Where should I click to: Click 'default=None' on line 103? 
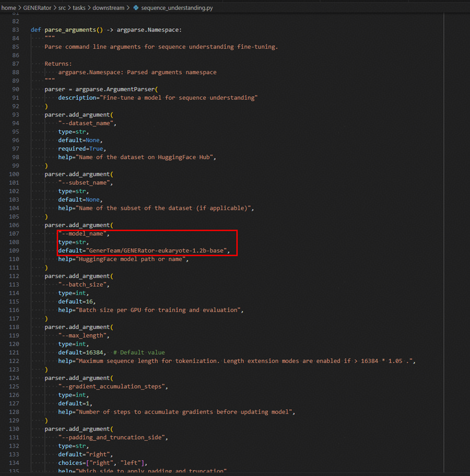(80, 200)
